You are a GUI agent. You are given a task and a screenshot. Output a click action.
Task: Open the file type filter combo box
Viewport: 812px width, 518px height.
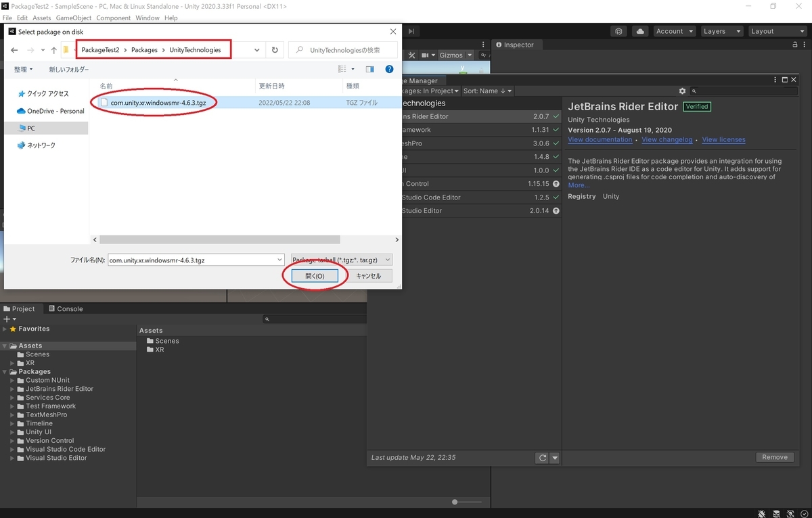341,260
